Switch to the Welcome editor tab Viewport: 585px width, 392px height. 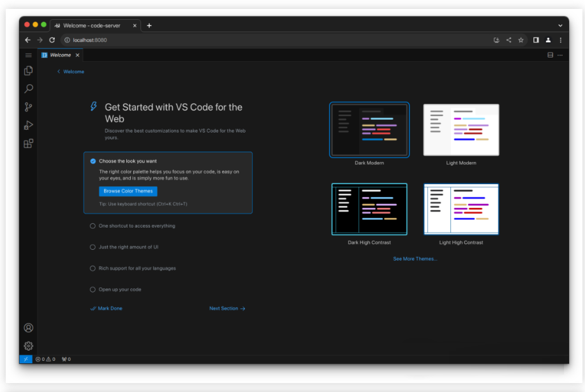(61, 55)
